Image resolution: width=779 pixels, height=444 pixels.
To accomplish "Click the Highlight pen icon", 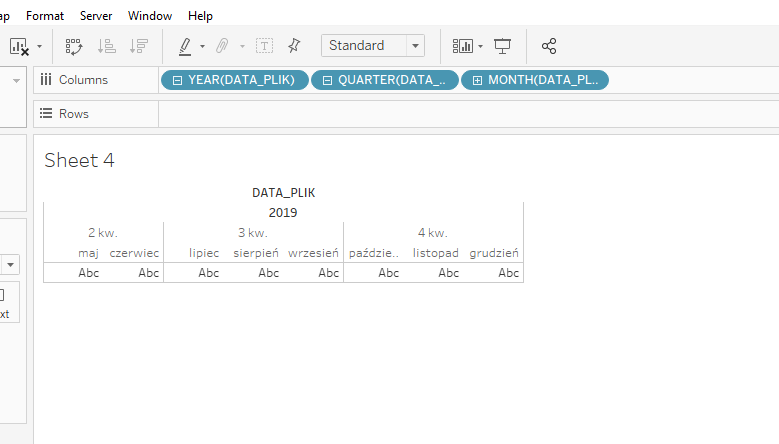I will [185, 46].
